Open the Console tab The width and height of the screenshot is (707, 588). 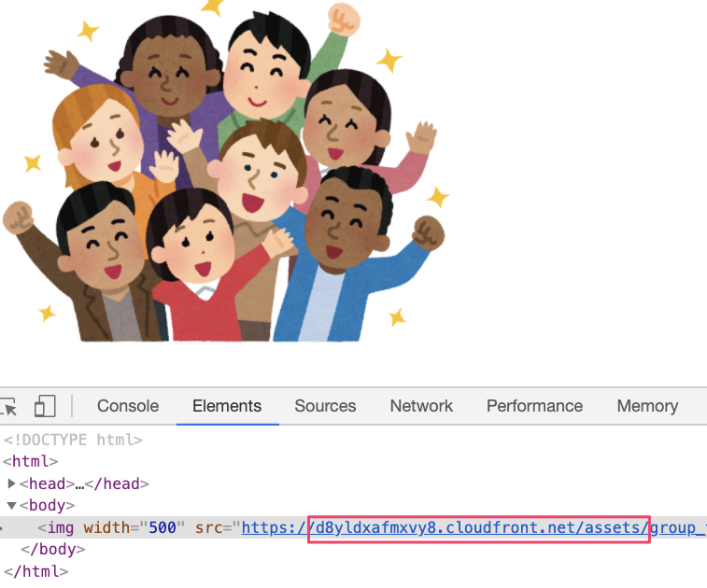(128, 406)
